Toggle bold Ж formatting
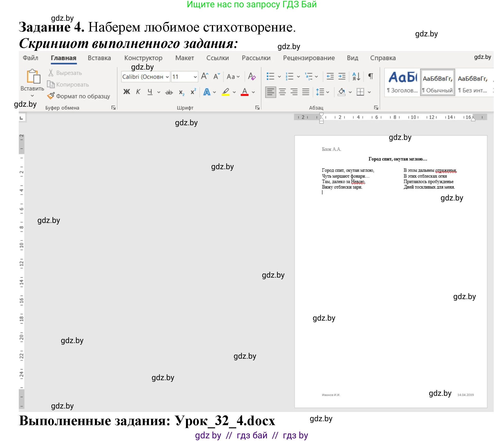 pyautogui.click(x=126, y=92)
